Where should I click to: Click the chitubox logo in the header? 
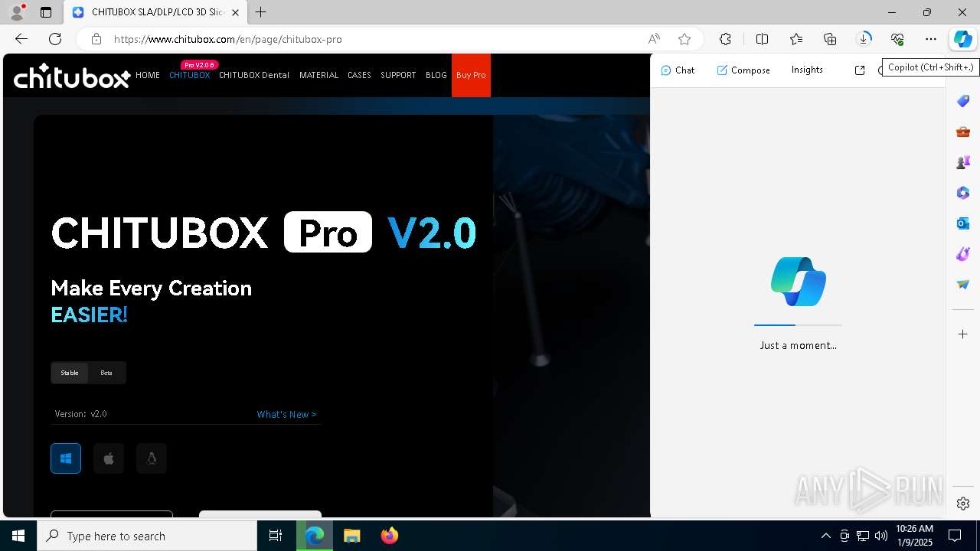[72, 76]
